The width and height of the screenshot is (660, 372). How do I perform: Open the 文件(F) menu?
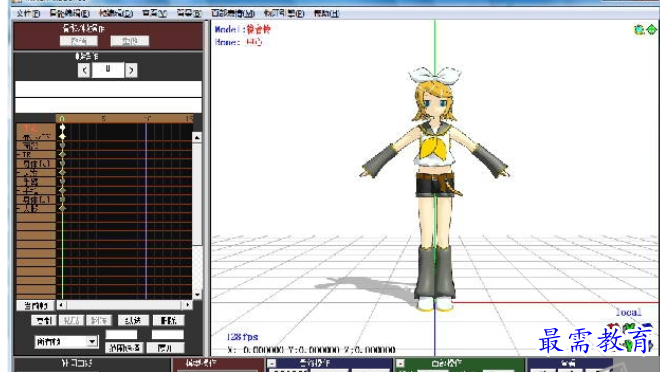coord(28,13)
